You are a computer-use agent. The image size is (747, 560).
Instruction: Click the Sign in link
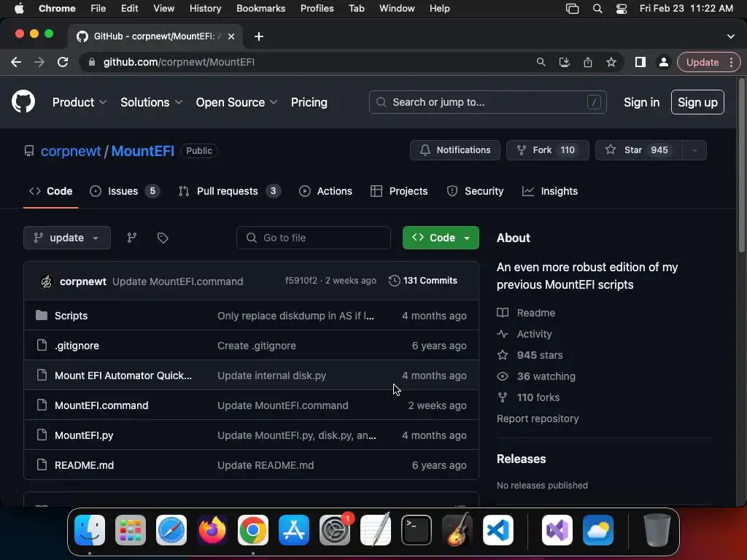(642, 102)
